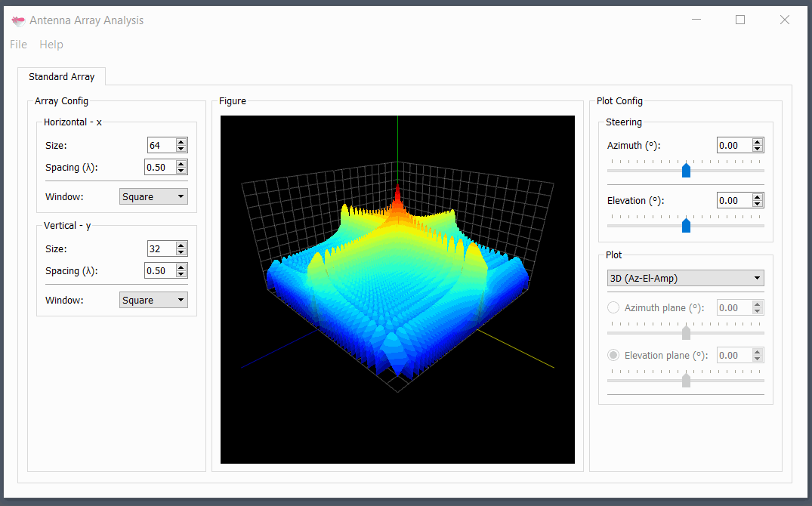Screen dimensions: 812x506
Task: Select the Azimuth plane radio button
Action: pos(613,307)
